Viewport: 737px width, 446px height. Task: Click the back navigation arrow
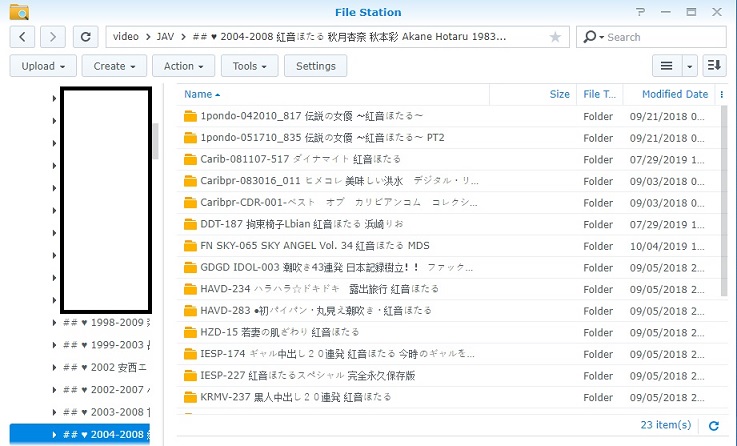pyautogui.click(x=23, y=37)
